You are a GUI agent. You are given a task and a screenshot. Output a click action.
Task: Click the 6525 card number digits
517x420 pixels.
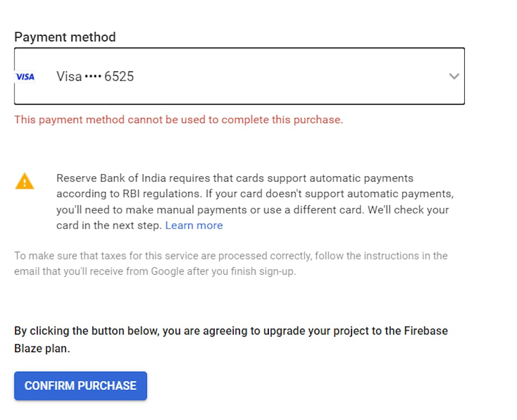tap(119, 77)
